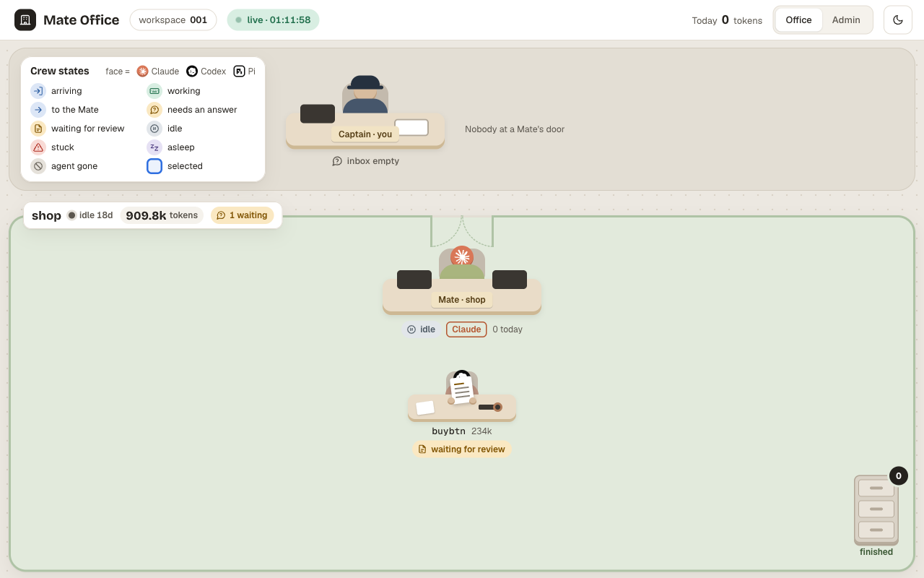Click the asleep Zz legend icon
The width and height of the screenshot is (924, 578).
[154, 147]
